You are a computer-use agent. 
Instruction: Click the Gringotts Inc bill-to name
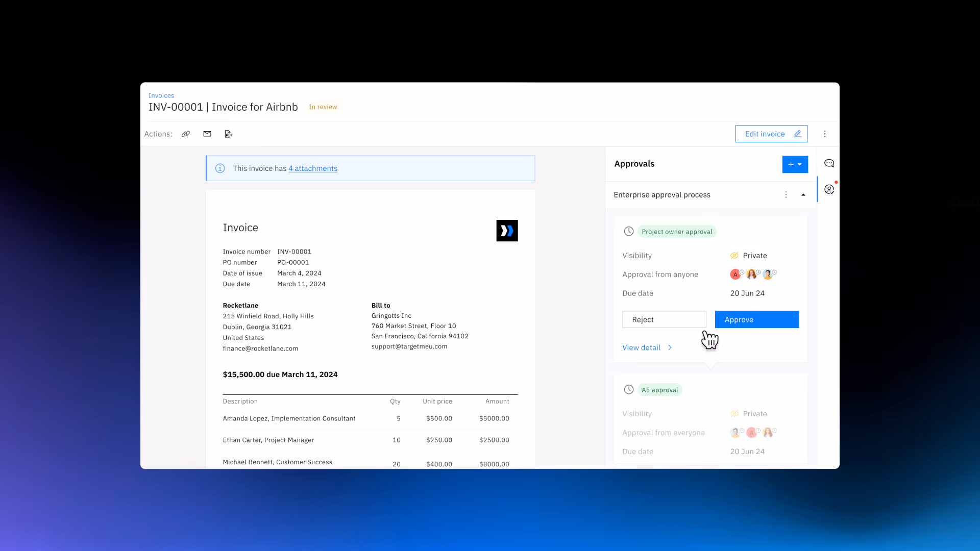point(391,316)
